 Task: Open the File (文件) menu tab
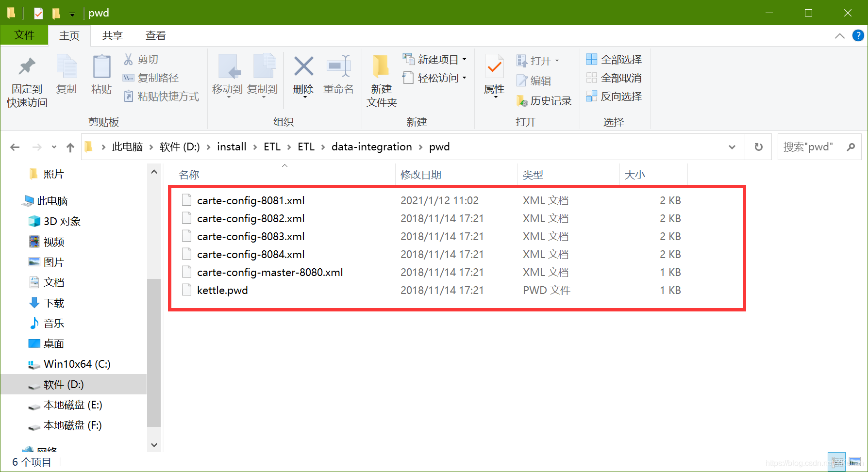point(24,35)
